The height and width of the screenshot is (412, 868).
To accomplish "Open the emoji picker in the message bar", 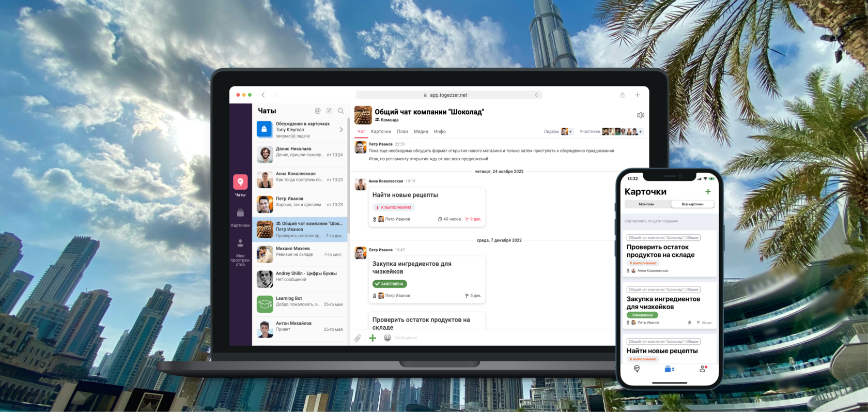I will tap(388, 338).
